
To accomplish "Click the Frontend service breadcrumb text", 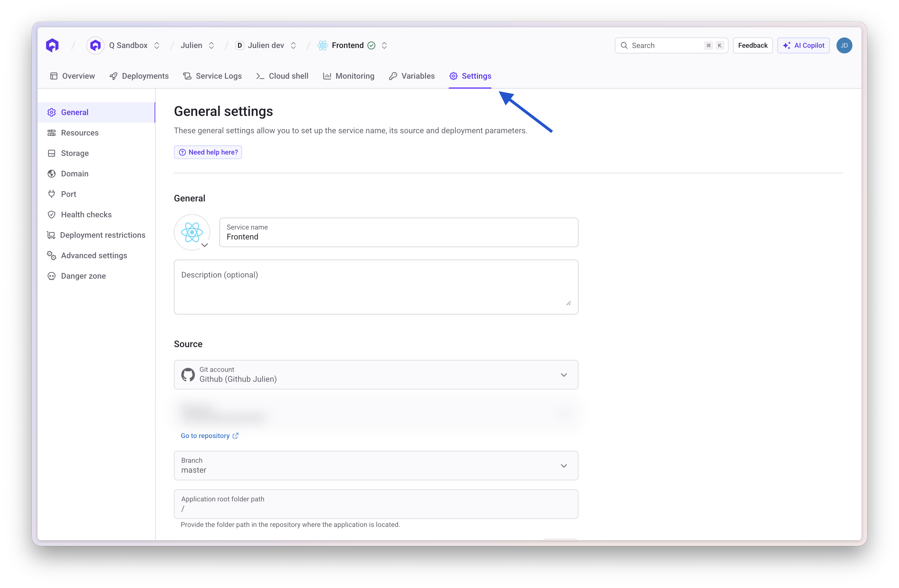I will [347, 45].
